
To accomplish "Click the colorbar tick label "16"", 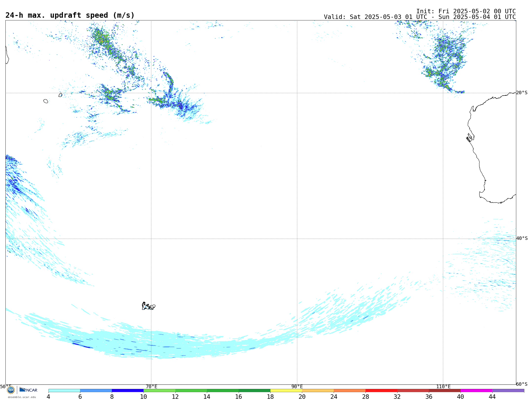I will [239, 397].
